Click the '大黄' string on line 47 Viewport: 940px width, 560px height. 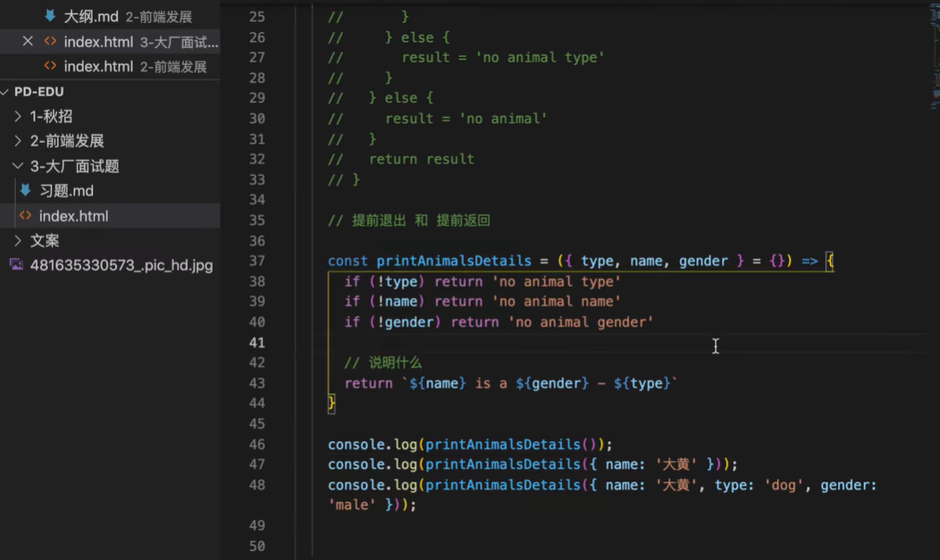[x=676, y=464]
